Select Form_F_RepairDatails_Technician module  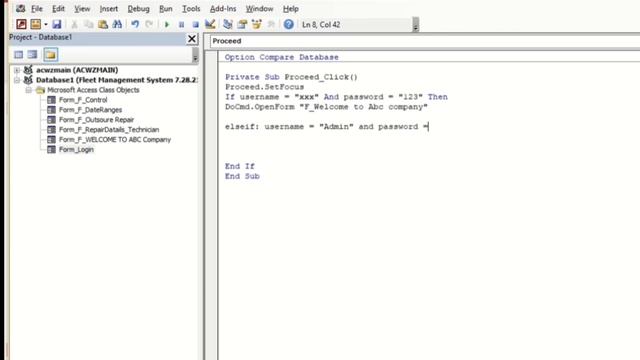pyautogui.click(x=109, y=130)
